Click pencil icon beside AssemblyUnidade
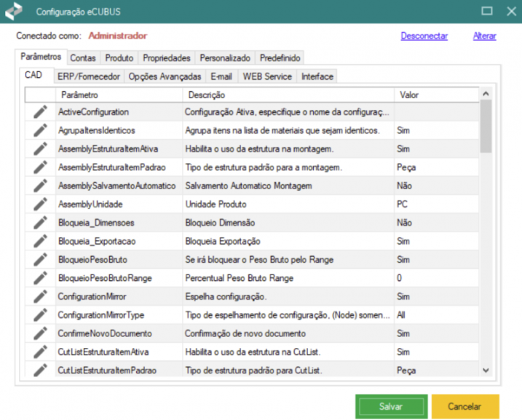Screen dimensions: 522x420 [x=39, y=205]
